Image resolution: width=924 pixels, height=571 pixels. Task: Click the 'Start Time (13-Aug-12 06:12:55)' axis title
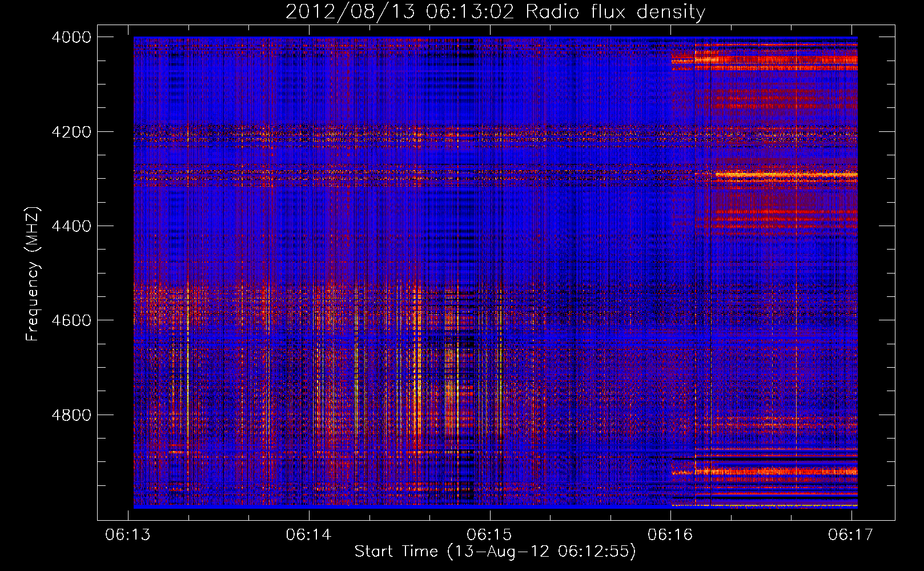495,552
